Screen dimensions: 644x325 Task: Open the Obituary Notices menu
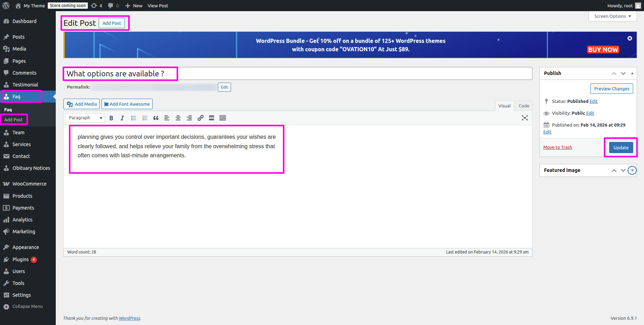pos(31,168)
